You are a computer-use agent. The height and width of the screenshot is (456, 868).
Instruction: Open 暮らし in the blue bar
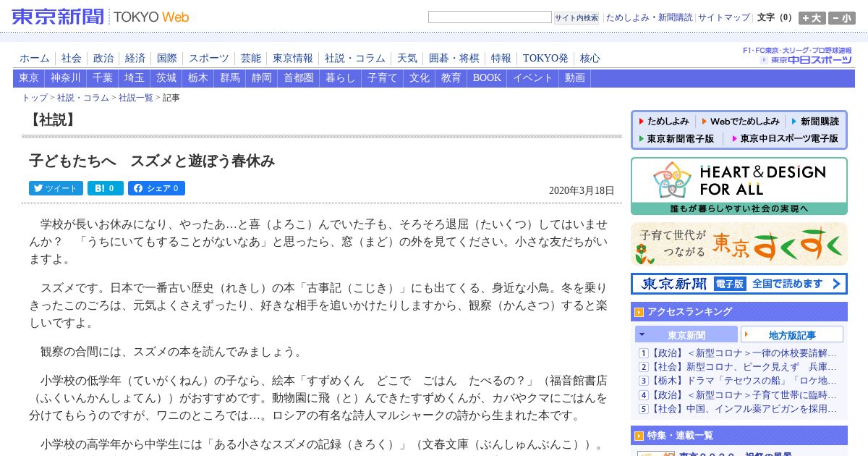click(x=341, y=78)
